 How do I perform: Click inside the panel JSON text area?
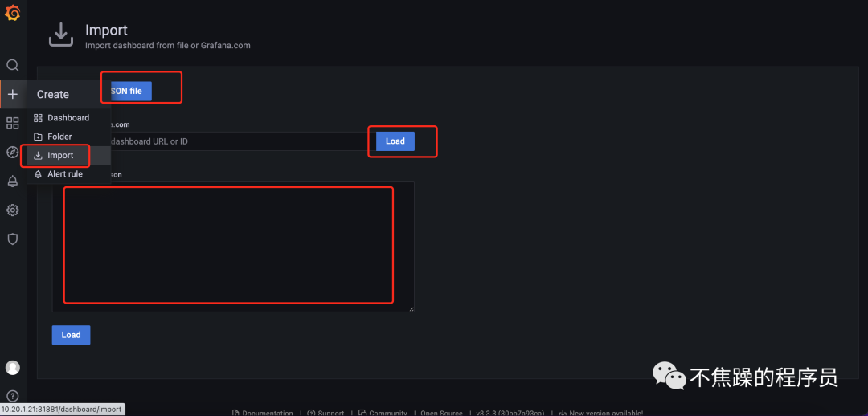pyautogui.click(x=233, y=247)
